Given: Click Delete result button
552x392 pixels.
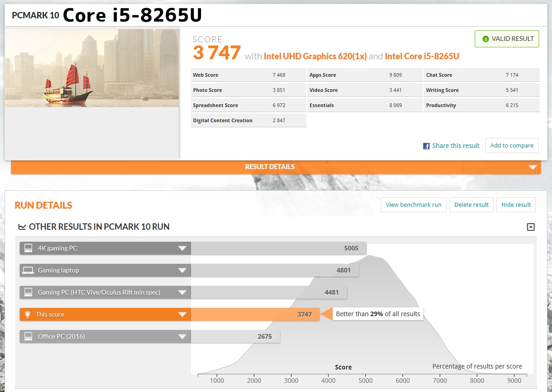Looking at the screenshot, I should [471, 205].
